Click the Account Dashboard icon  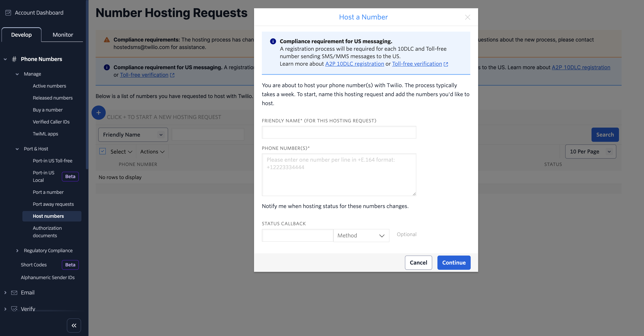coord(8,13)
